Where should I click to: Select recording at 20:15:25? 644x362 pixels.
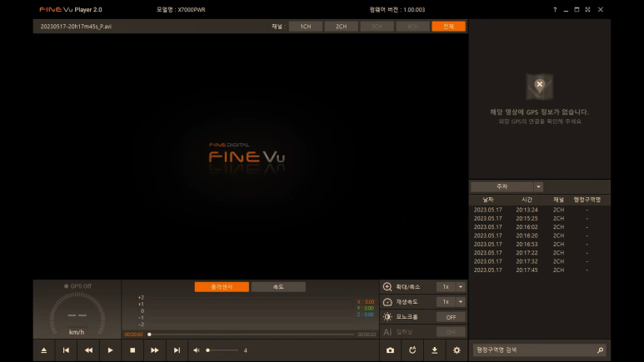539,218
